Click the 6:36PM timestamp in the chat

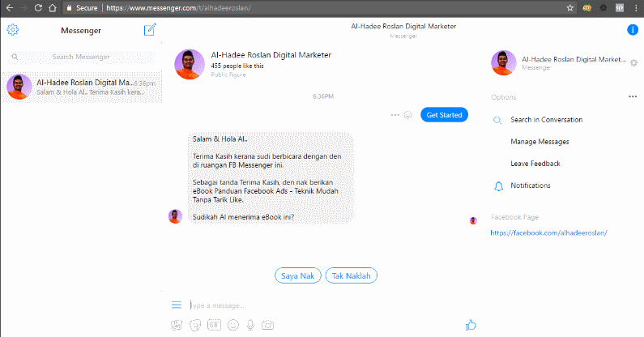point(323,96)
